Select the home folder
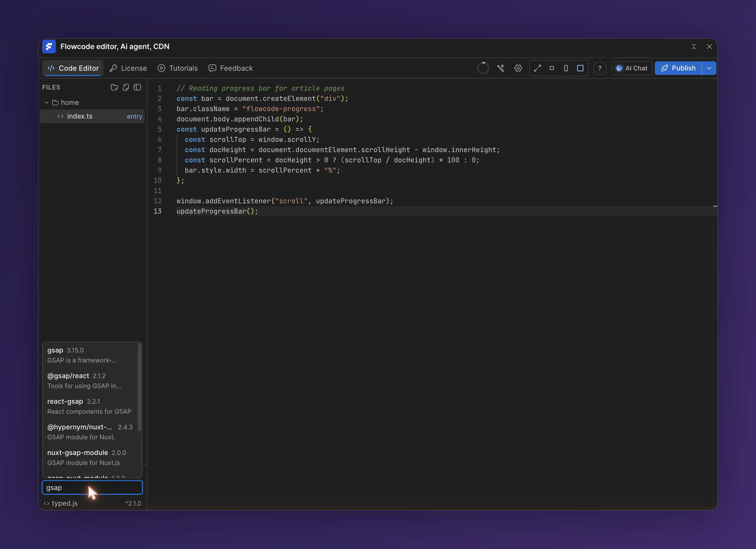Viewport: 756px width, 549px height. pos(93,102)
